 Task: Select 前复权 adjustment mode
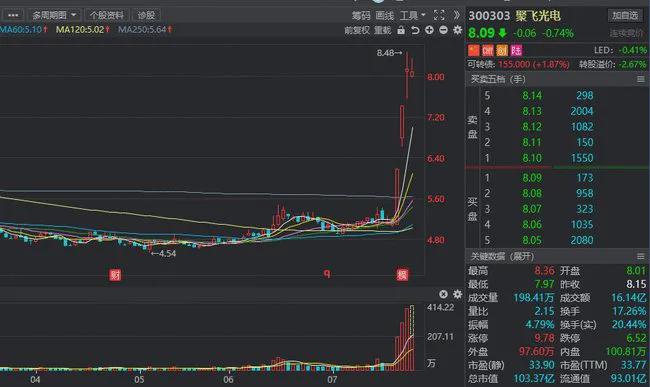[x=357, y=30]
